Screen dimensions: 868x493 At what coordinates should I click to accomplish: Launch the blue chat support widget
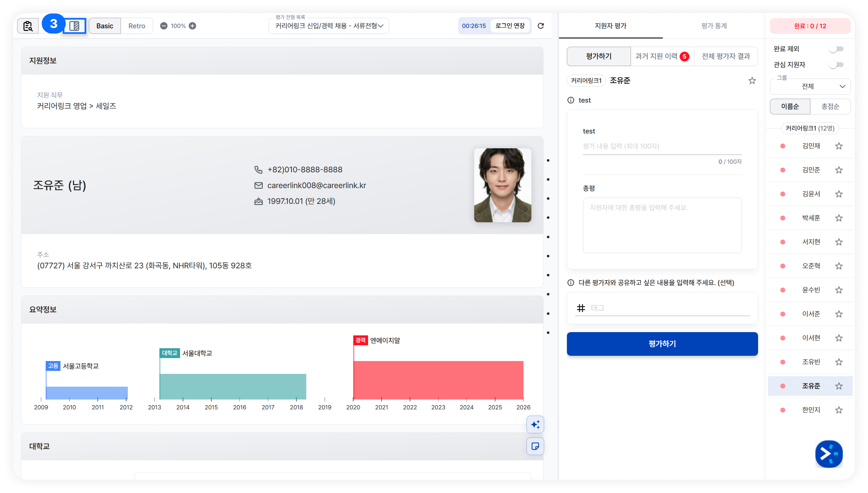829,454
